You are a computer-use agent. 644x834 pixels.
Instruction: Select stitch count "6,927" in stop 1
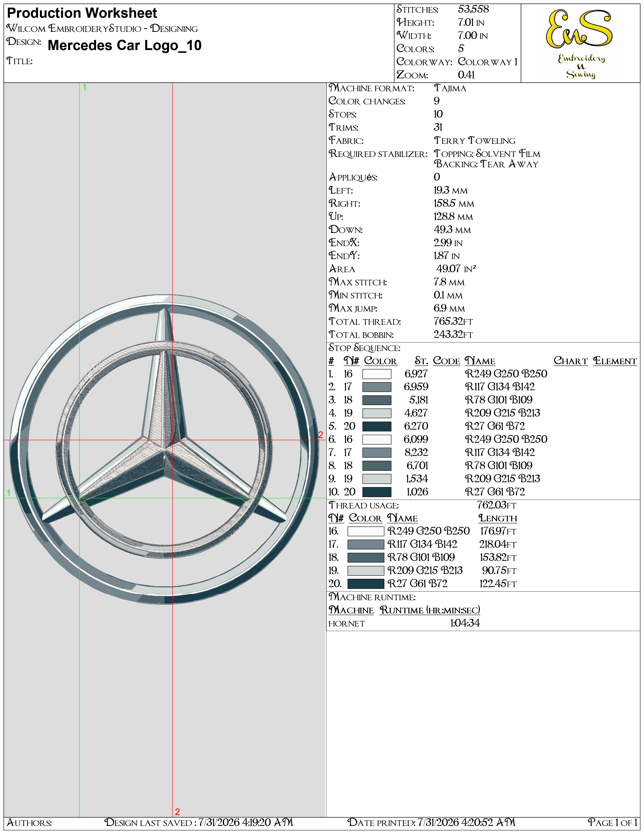pyautogui.click(x=416, y=374)
